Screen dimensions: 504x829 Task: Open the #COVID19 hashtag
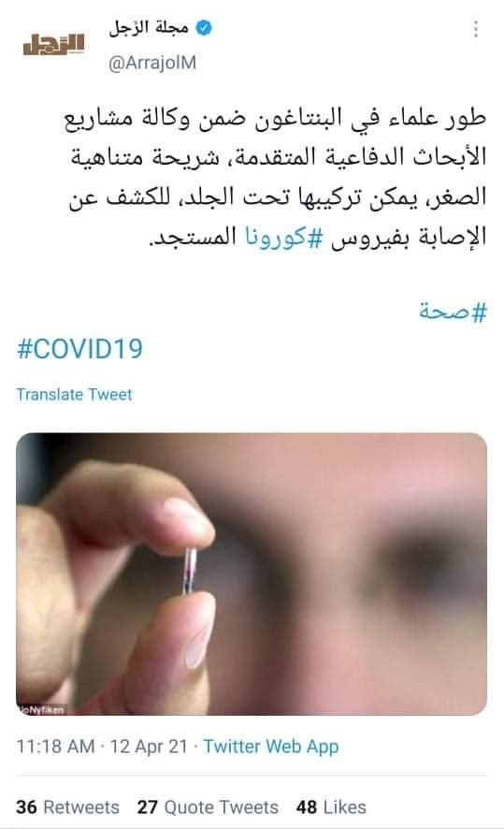pyautogui.click(x=79, y=349)
